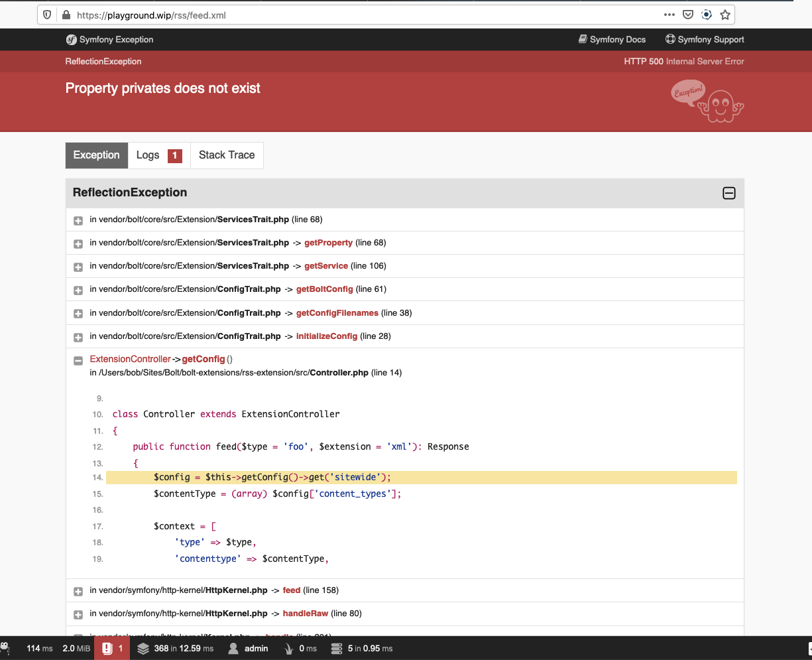Click the padlock site security icon
This screenshot has height=660, width=812.
[x=65, y=15]
